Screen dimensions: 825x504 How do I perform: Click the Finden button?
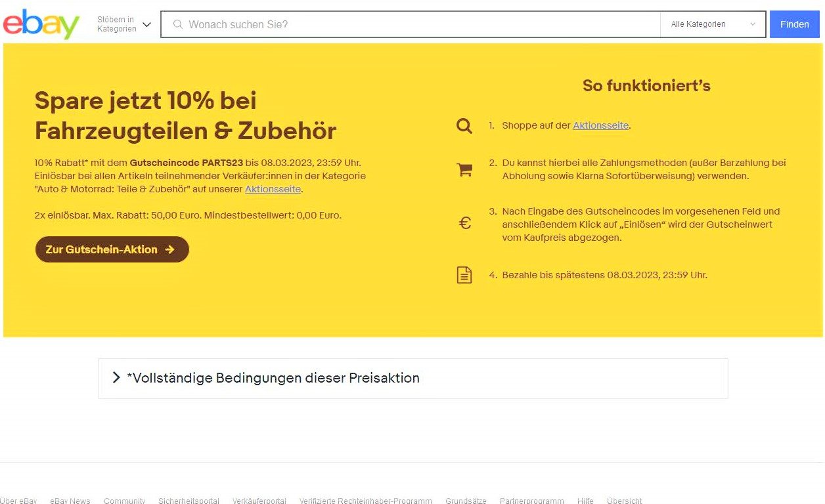tap(795, 24)
